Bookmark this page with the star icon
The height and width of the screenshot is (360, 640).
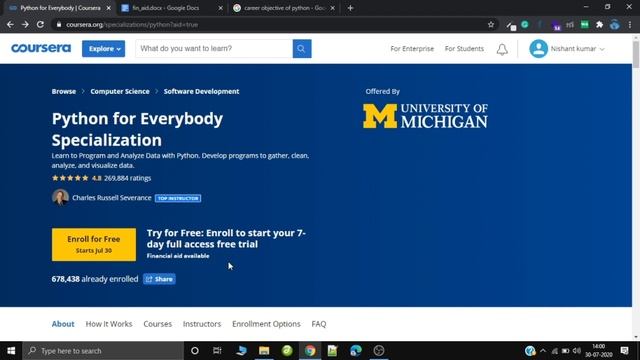click(x=491, y=25)
